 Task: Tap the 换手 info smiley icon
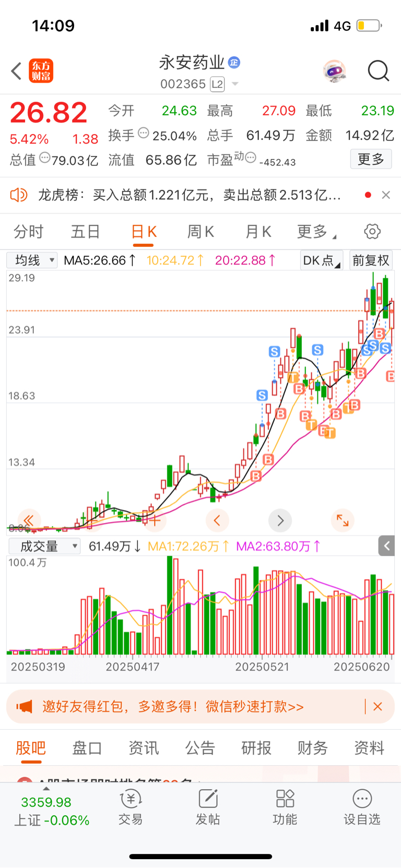click(x=144, y=133)
